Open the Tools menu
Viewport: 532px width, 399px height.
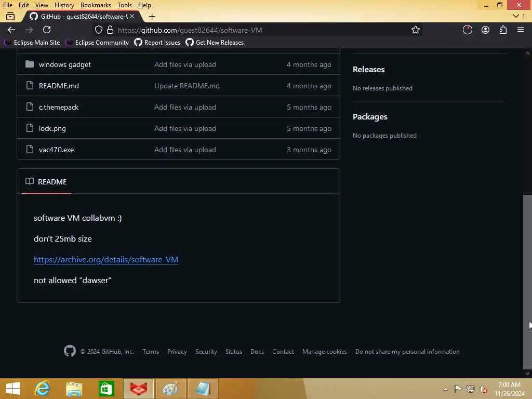pyautogui.click(x=125, y=5)
